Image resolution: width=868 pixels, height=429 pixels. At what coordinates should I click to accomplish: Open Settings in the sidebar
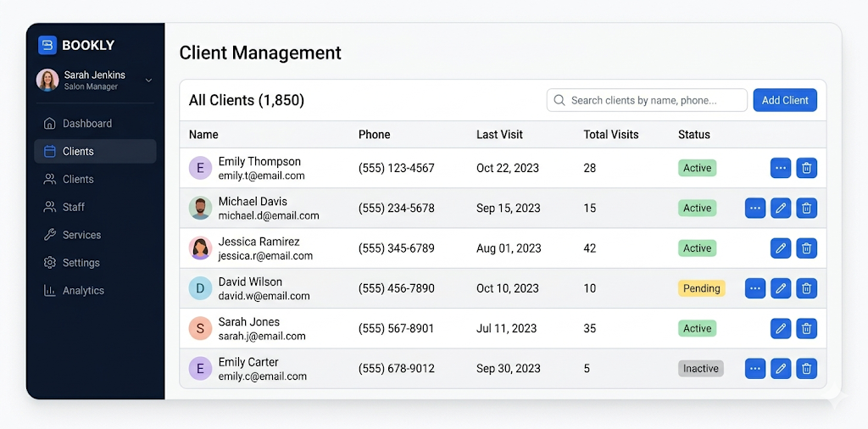tap(95, 262)
